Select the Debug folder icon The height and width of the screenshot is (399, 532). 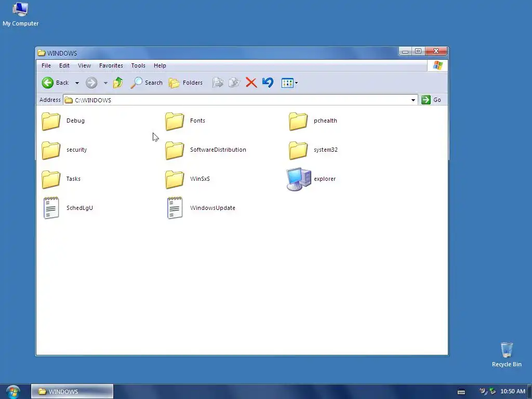pos(51,121)
